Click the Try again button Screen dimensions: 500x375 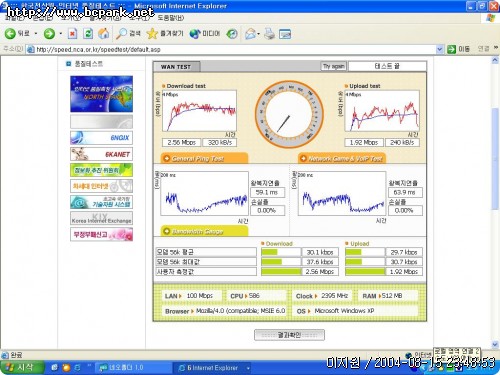tap(334, 66)
